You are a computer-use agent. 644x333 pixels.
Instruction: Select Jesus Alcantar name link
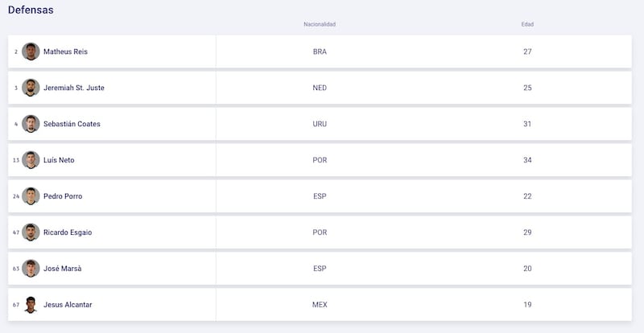tap(68, 305)
